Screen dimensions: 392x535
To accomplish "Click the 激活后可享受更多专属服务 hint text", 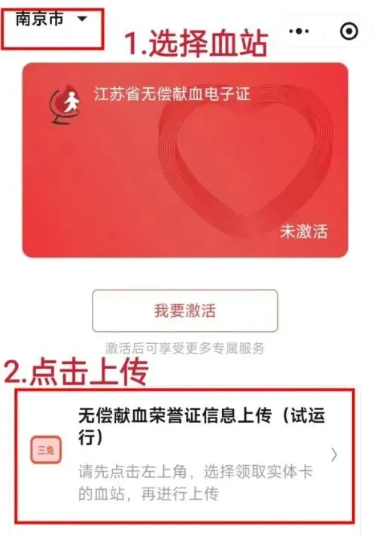I will (184, 348).
